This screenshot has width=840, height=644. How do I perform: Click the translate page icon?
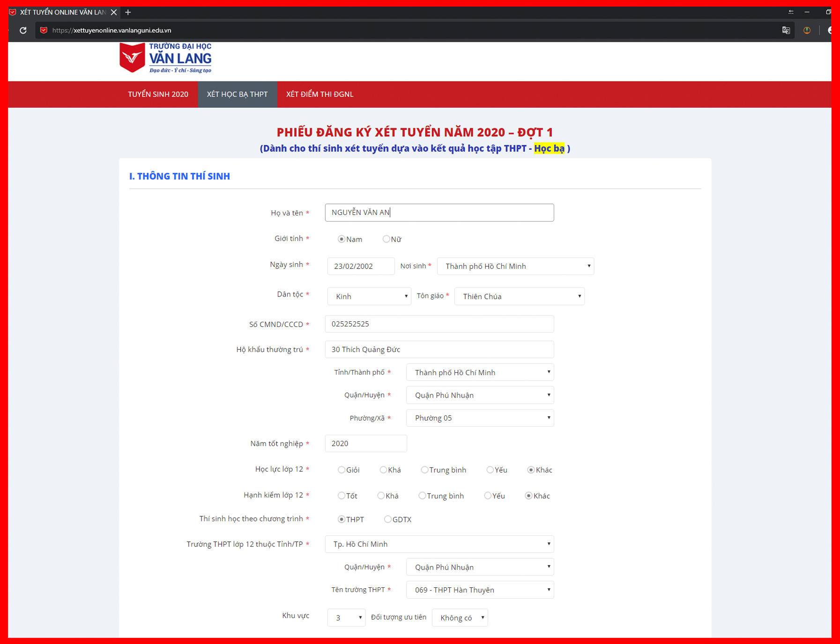click(x=786, y=30)
